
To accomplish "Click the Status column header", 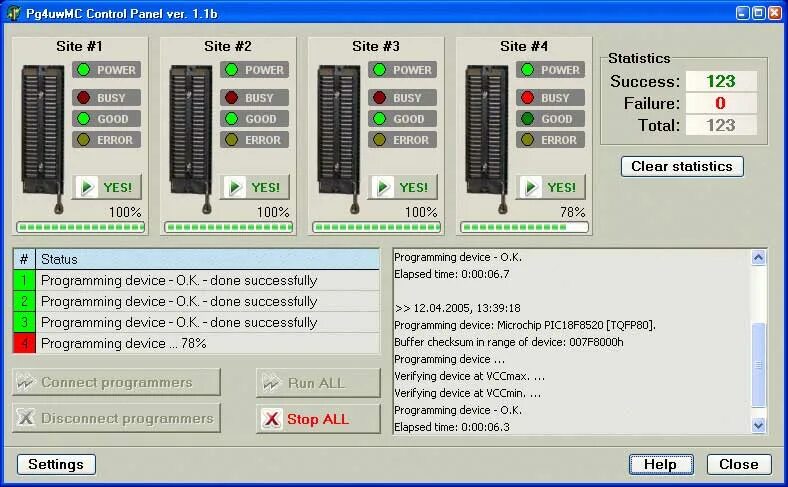I will pyautogui.click(x=208, y=259).
